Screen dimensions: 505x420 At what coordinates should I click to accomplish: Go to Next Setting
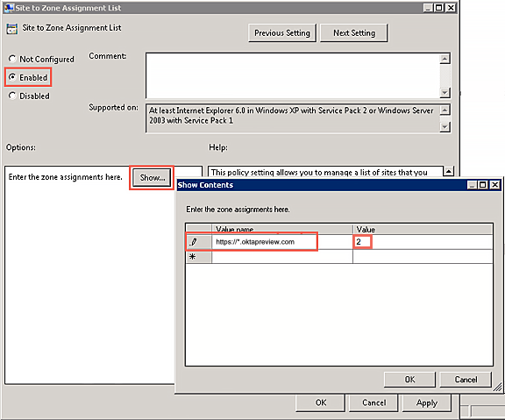[354, 32]
